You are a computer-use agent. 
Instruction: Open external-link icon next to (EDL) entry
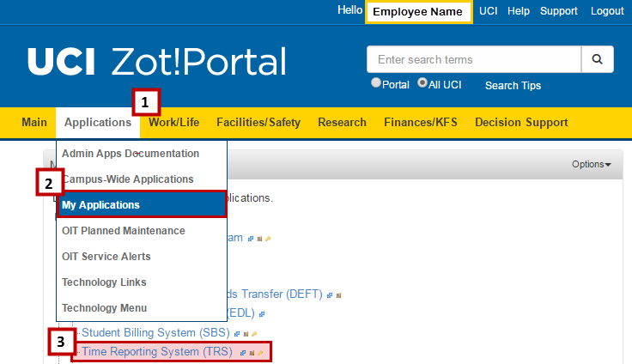[262, 314]
